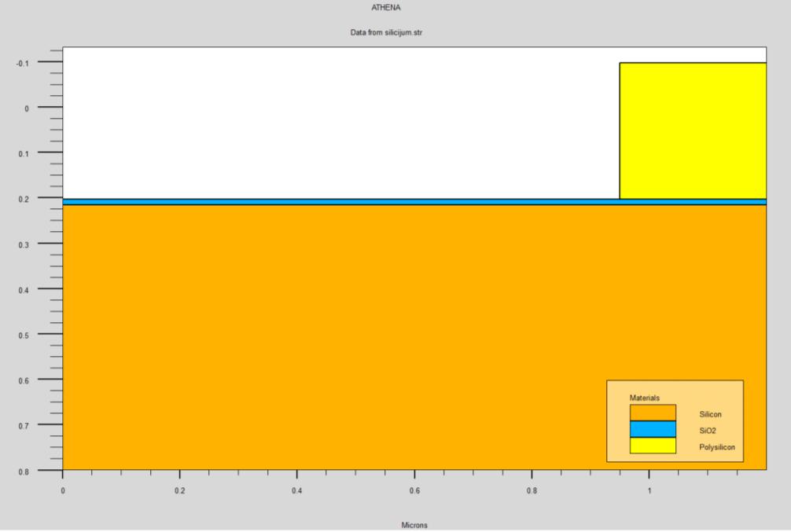Select the orange Silicon legend swatch
Viewport: 791px width, 532px height.
[x=653, y=413]
